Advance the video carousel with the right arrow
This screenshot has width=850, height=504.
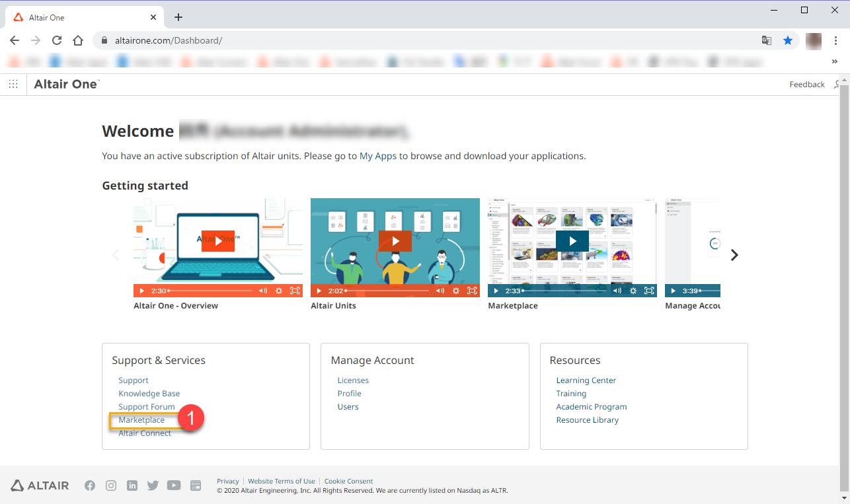point(734,254)
